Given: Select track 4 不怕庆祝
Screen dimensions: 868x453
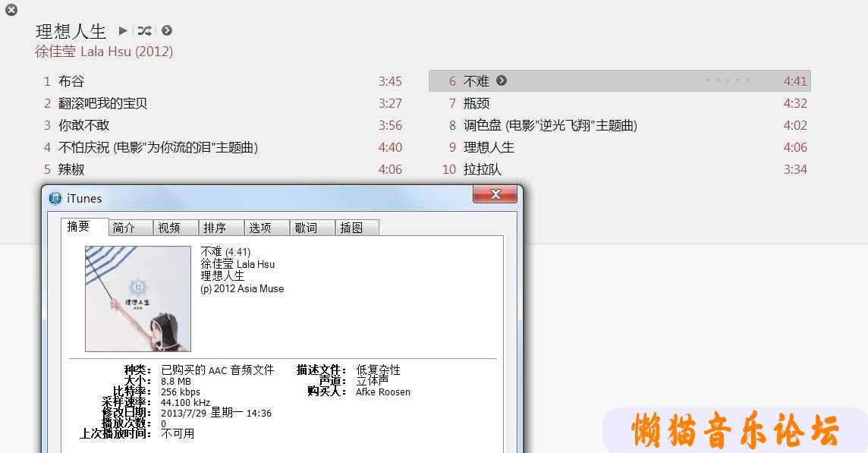Looking at the screenshot, I should 223,147.
